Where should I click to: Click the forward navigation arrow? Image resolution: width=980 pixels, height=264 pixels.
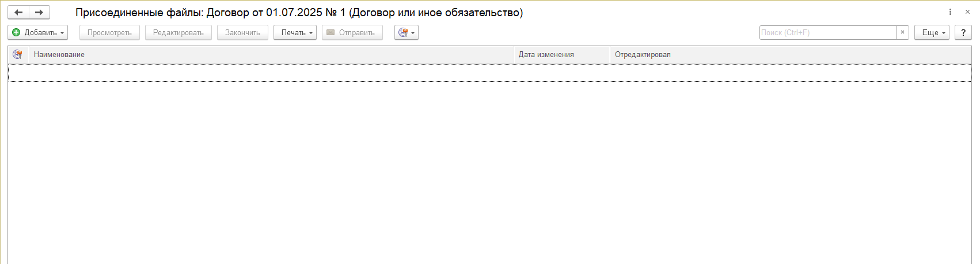click(39, 12)
